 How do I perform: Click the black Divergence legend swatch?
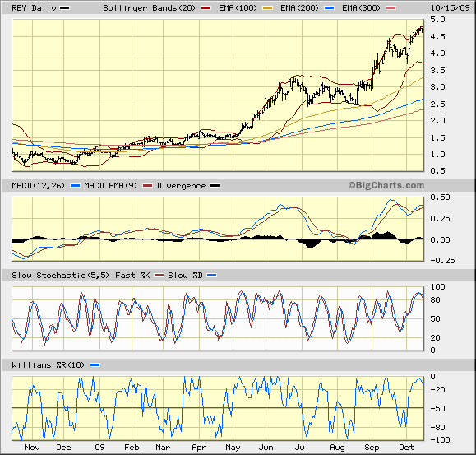click(x=215, y=186)
